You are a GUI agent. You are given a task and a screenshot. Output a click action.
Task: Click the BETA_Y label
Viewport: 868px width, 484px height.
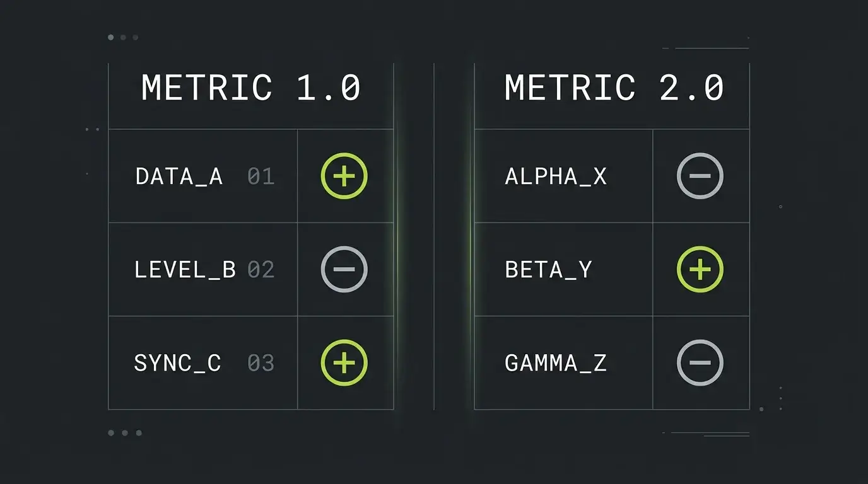pos(549,270)
